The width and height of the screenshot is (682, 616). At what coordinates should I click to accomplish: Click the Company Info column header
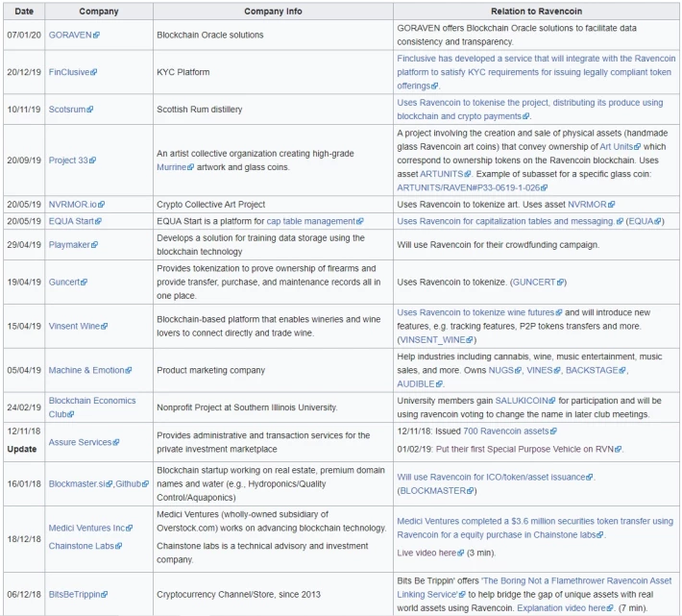273,12
